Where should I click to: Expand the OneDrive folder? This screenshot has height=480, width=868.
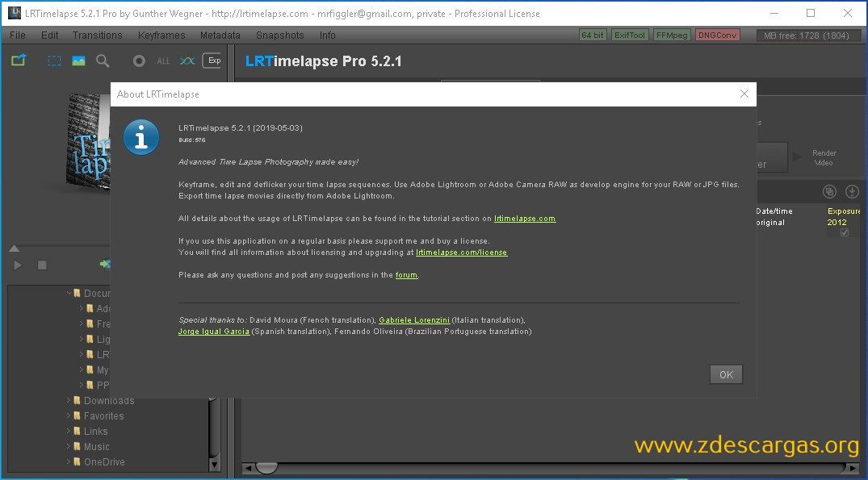(69, 461)
